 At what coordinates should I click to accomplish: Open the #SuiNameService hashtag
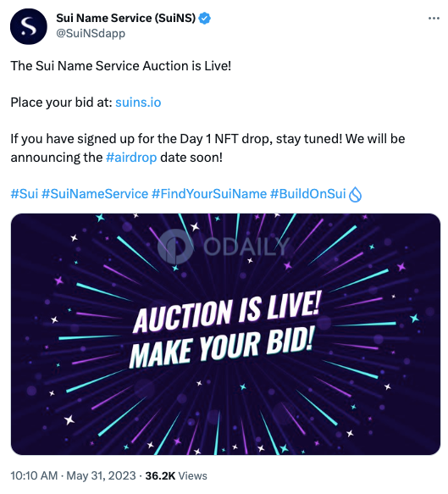click(95, 193)
